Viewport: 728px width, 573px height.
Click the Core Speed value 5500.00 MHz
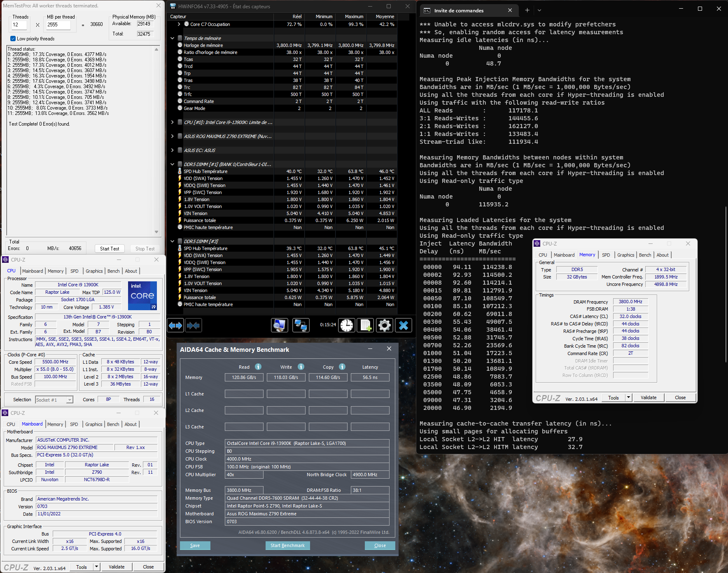point(56,362)
